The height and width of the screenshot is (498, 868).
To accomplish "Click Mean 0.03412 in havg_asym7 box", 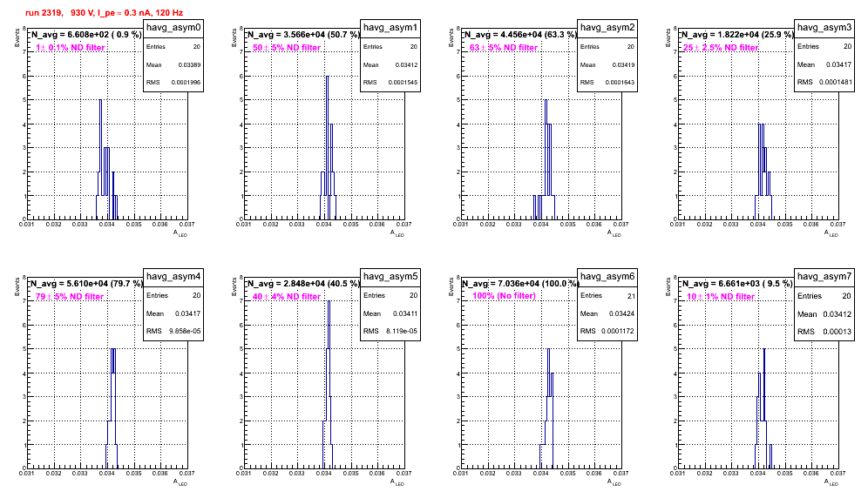I will point(824,313).
